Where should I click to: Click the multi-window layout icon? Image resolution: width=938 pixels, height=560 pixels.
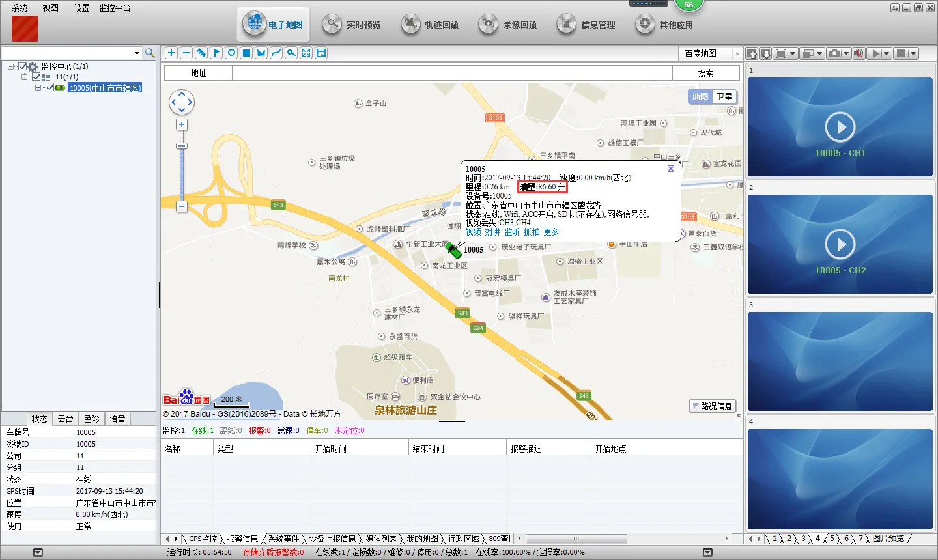point(808,53)
